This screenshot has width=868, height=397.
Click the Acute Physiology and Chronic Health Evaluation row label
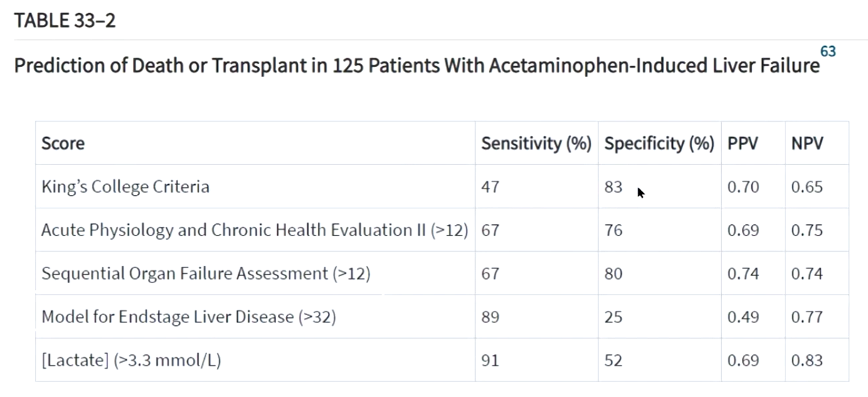[254, 231]
